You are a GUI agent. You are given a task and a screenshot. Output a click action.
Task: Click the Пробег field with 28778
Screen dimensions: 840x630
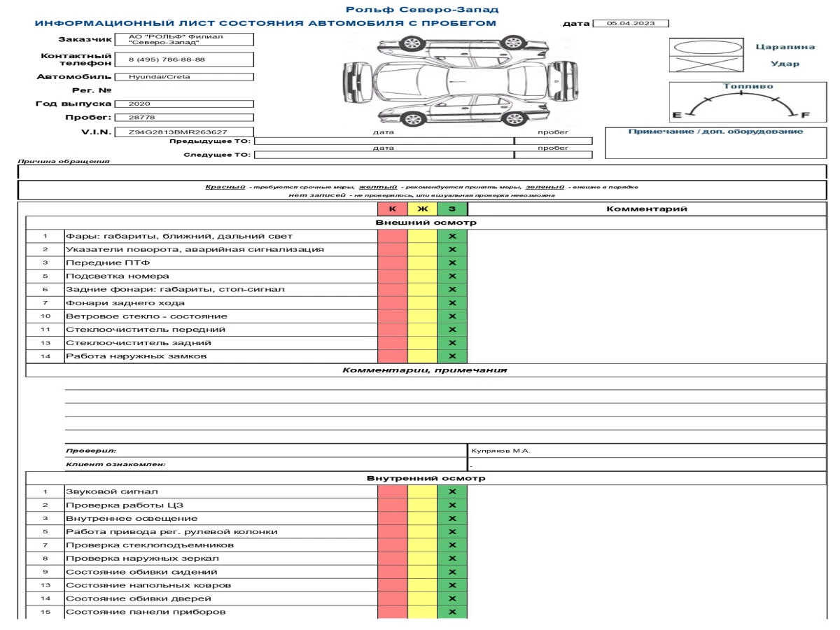[x=183, y=118]
